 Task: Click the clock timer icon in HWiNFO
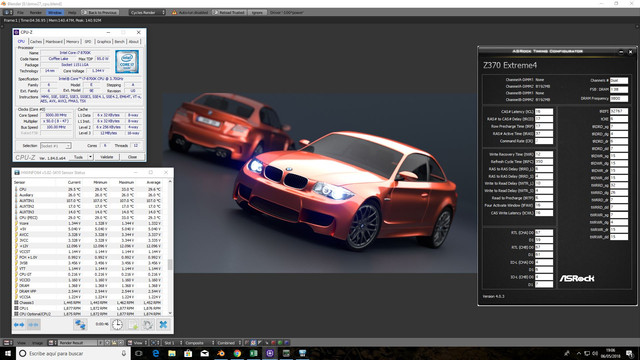click(x=117, y=325)
